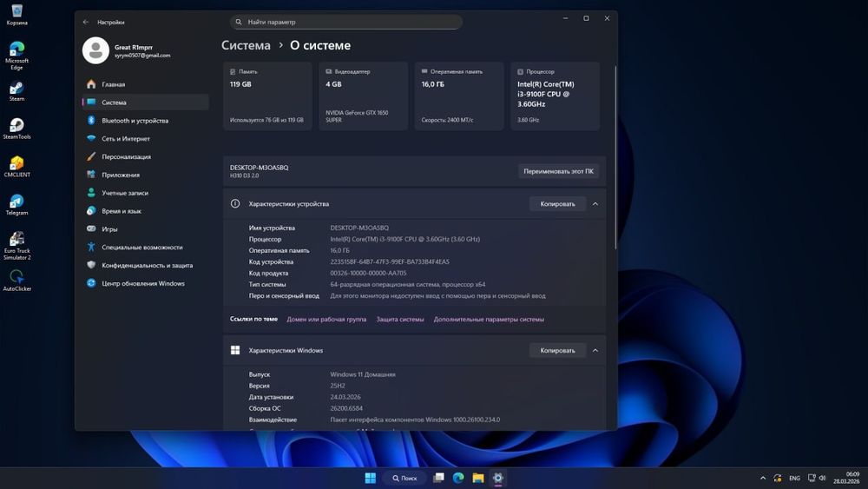Open Домен или рабочая группа link
868x489 pixels.
pos(326,319)
